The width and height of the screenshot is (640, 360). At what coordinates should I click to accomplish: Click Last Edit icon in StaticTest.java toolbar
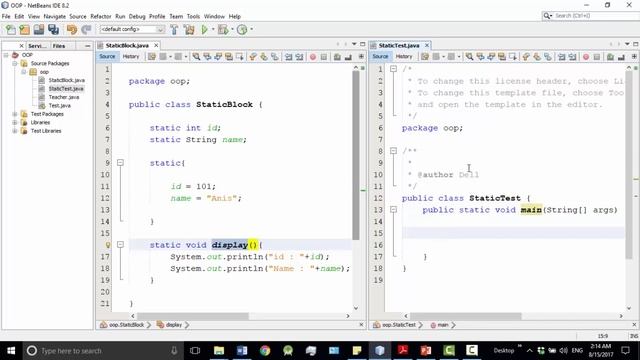425,57
